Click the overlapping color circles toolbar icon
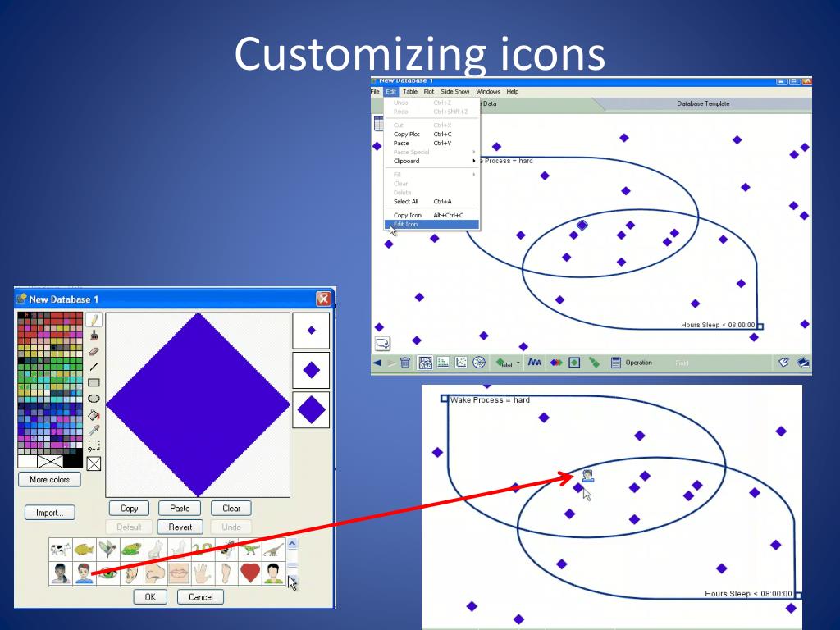Image resolution: width=840 pixels, height=630 pixels. tap(556, 363)
